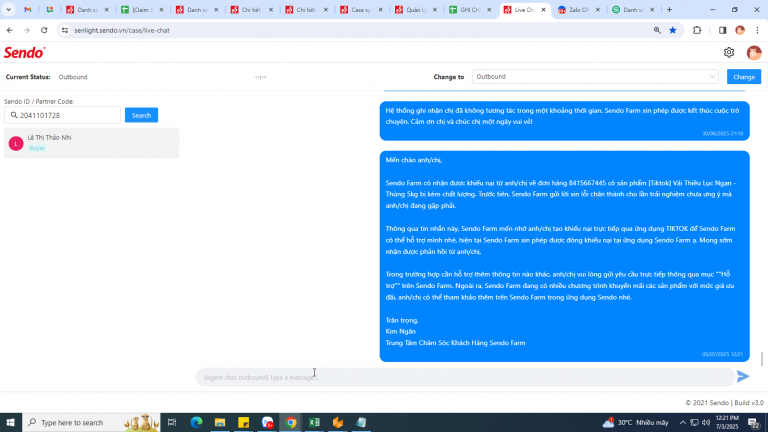View site information icon beside the URL
The height and width of the screenshot is (432, 768).
pyautogui.click(x=65, y=30)
